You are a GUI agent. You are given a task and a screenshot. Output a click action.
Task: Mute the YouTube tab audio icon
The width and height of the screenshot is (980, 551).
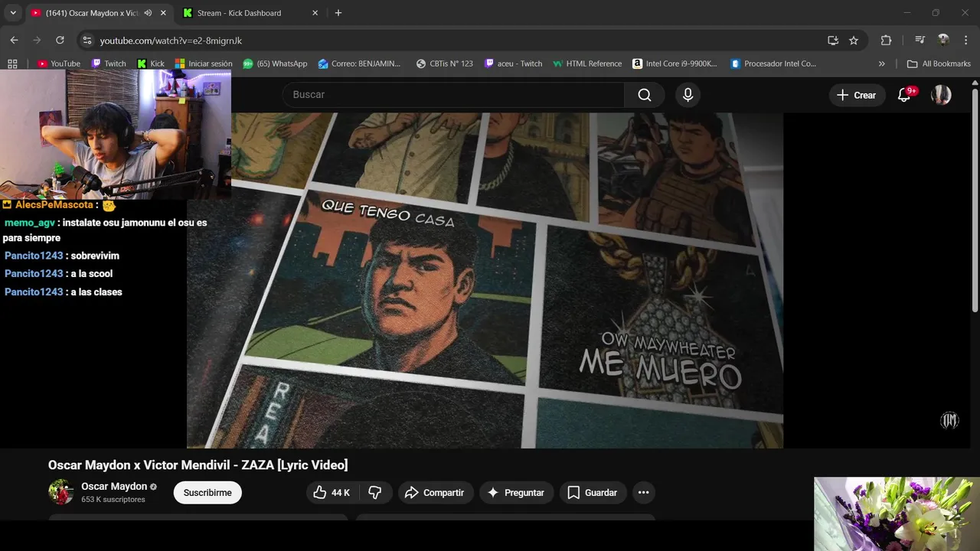coord(148,13)
